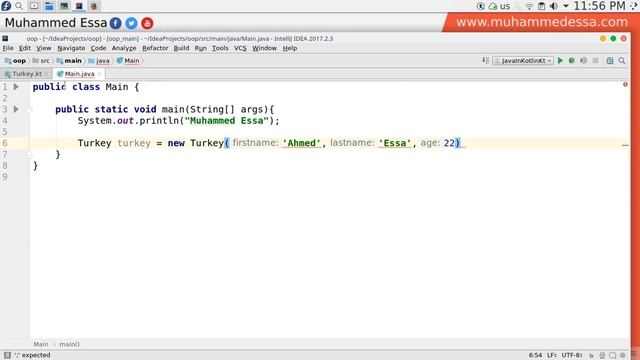Click the Main class breadcrumb in navigation bar
This screenshot has width=640, height=360.
[x=128, y=61]
